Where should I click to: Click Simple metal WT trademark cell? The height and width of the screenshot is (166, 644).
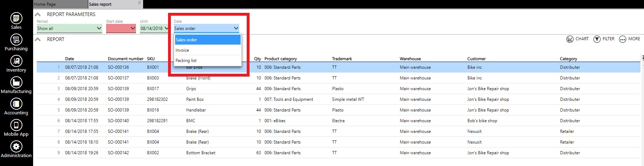pos(348,99)
